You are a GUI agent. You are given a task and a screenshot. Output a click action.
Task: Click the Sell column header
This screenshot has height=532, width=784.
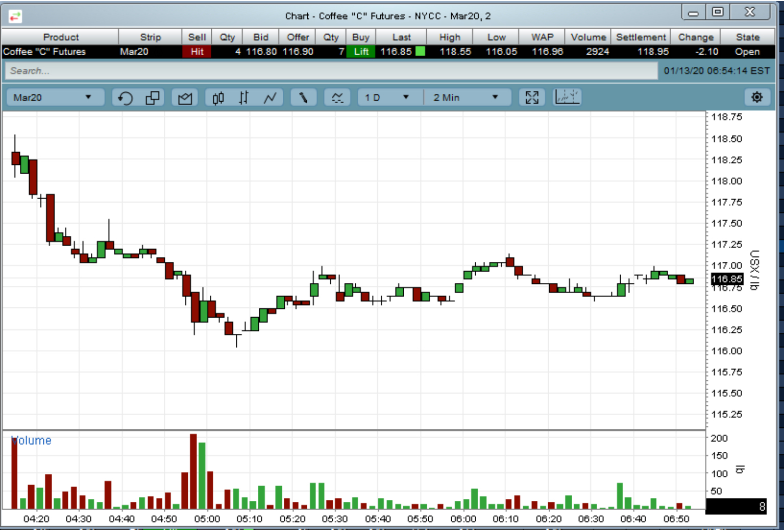197,37
